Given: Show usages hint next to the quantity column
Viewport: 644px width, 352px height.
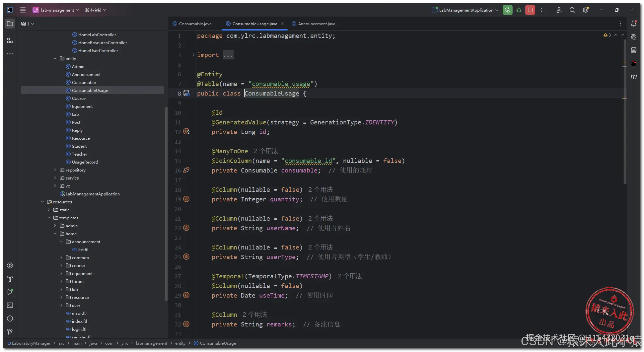Looking at the screenshot, I should click(321, 189).
